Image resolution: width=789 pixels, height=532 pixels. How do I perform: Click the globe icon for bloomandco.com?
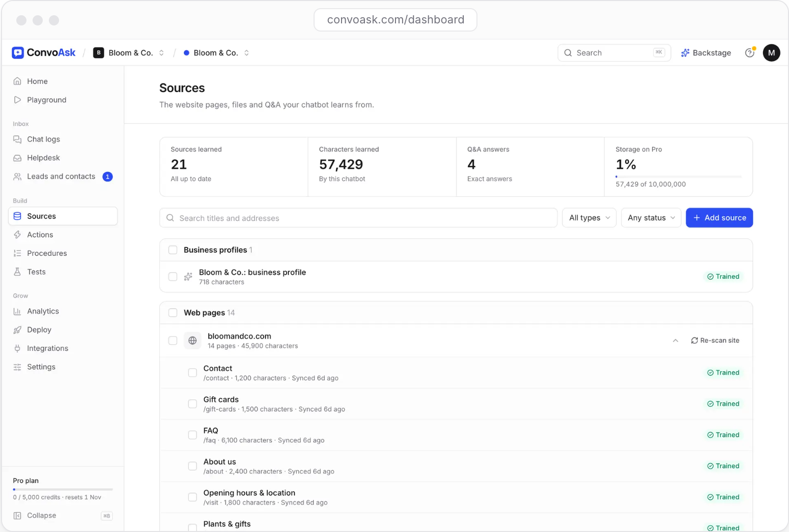click(x=192, y=341)
